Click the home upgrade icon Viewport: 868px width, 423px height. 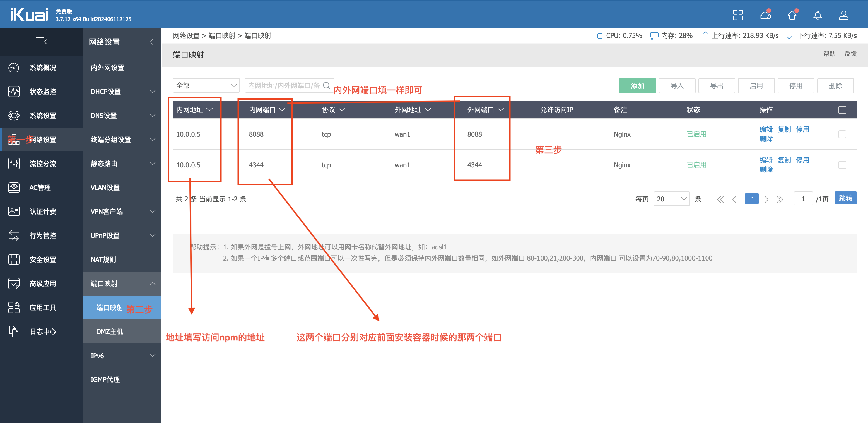pos(792,15)
